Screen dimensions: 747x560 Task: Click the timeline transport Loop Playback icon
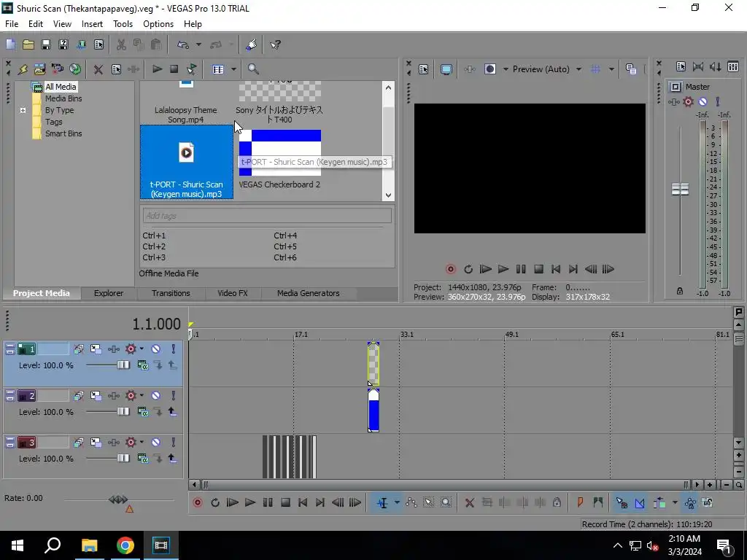click(x=215, y=502)
